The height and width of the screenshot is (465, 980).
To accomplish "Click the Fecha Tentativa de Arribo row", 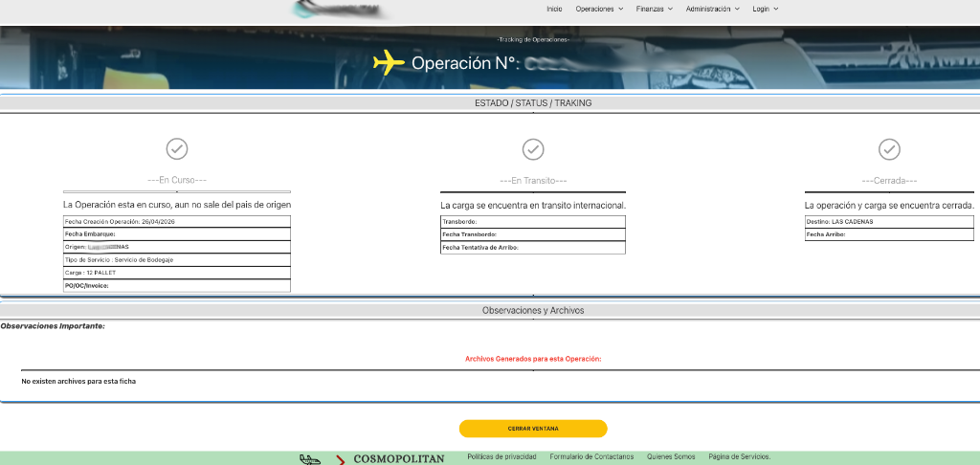I will 533,248.
